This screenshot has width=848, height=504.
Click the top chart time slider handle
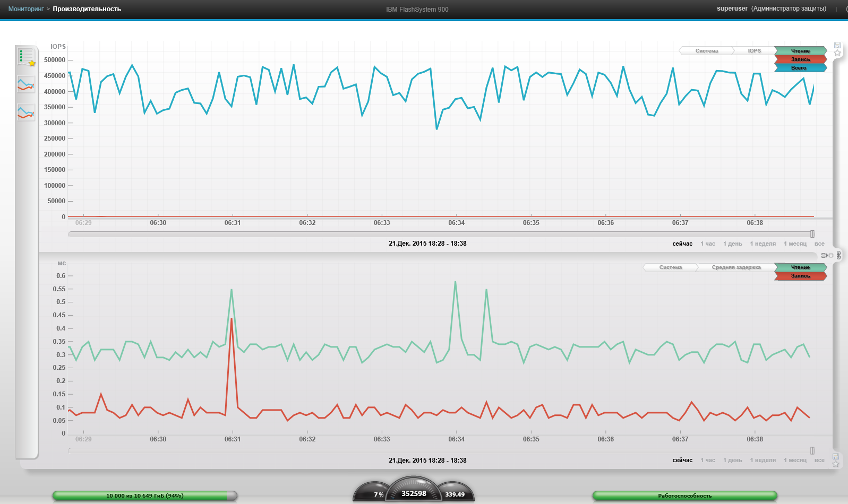click(x=812, y=234)
